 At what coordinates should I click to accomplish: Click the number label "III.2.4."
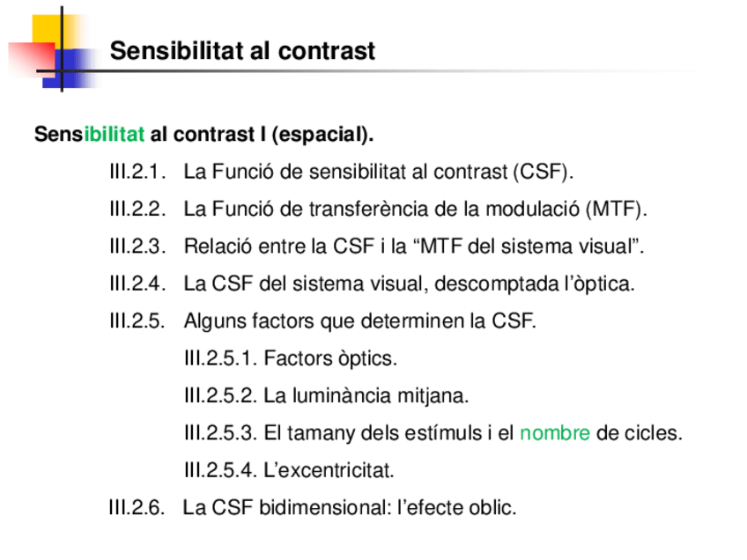[x=138, y=284]
